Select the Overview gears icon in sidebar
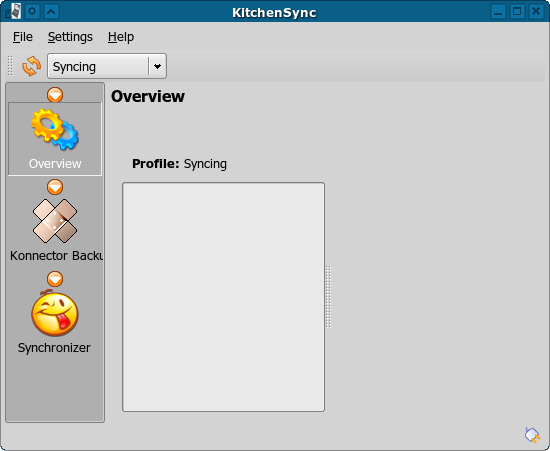550x451 pixels. point(55,129)
